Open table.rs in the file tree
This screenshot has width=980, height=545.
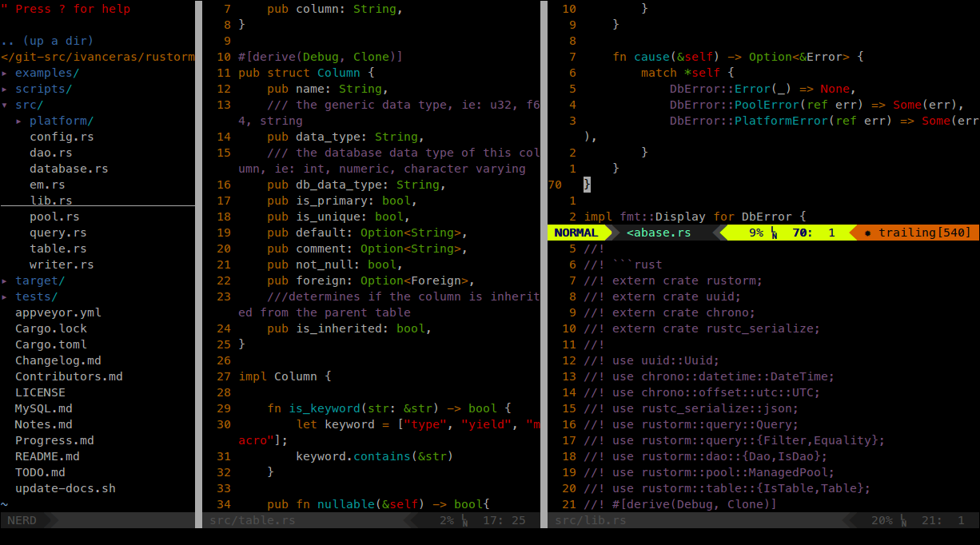click(x=58, y=249)
